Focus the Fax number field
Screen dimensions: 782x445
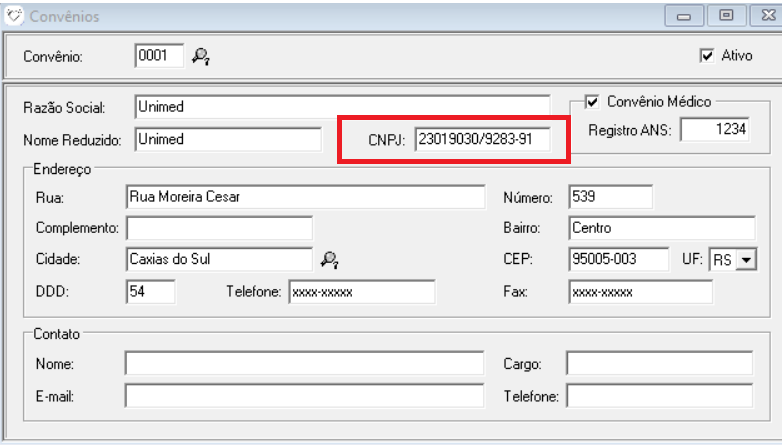pyautogui.click(x=639, y=291)
